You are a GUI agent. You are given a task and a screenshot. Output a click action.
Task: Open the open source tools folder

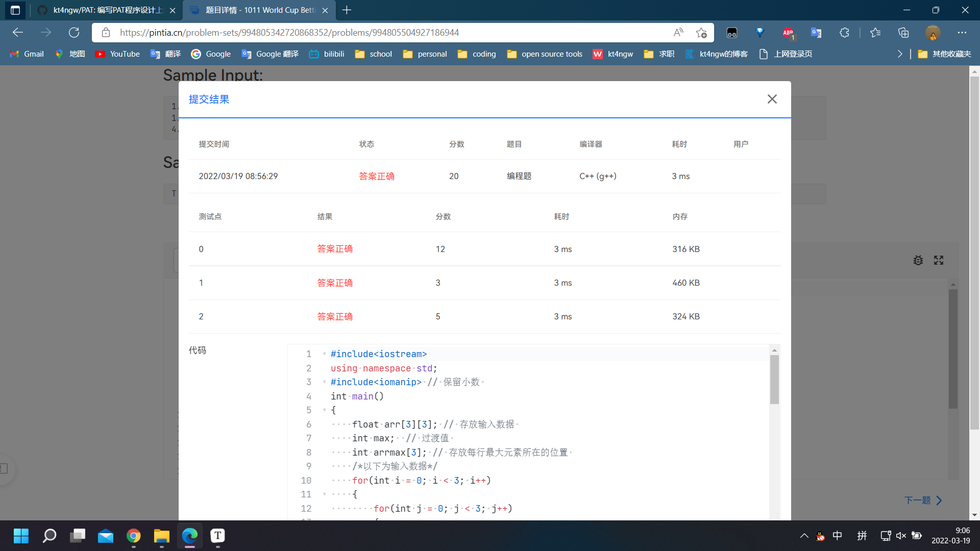coord(544,54)
